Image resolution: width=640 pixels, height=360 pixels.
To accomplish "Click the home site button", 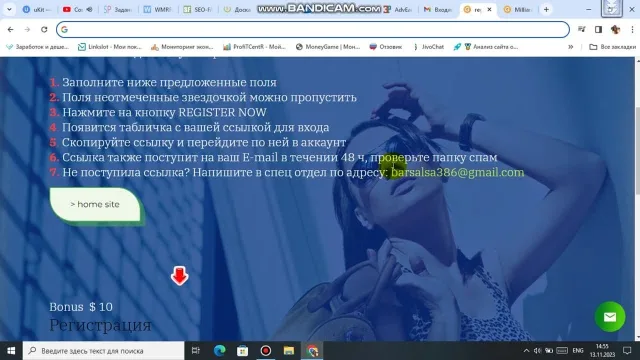I will tap(95, 204).
